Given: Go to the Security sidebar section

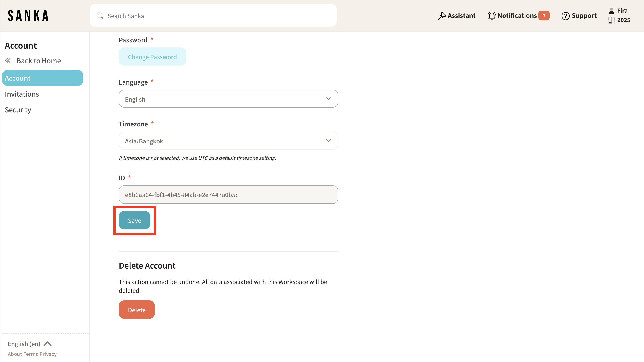Looking at the screenshot, I should point(18,110).
